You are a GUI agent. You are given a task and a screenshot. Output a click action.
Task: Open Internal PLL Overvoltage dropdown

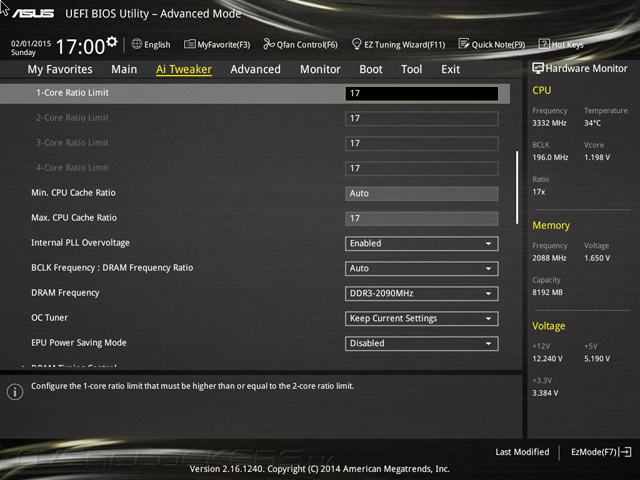click(422, 243)
